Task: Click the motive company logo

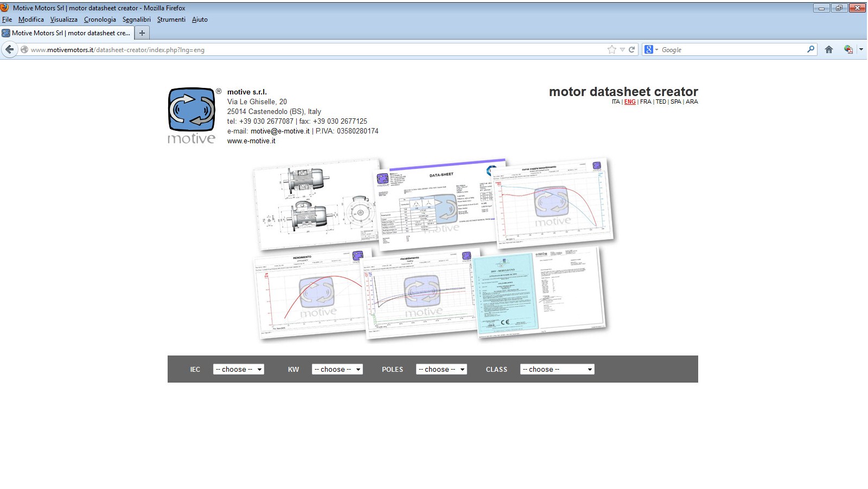Action: (191, 110)
